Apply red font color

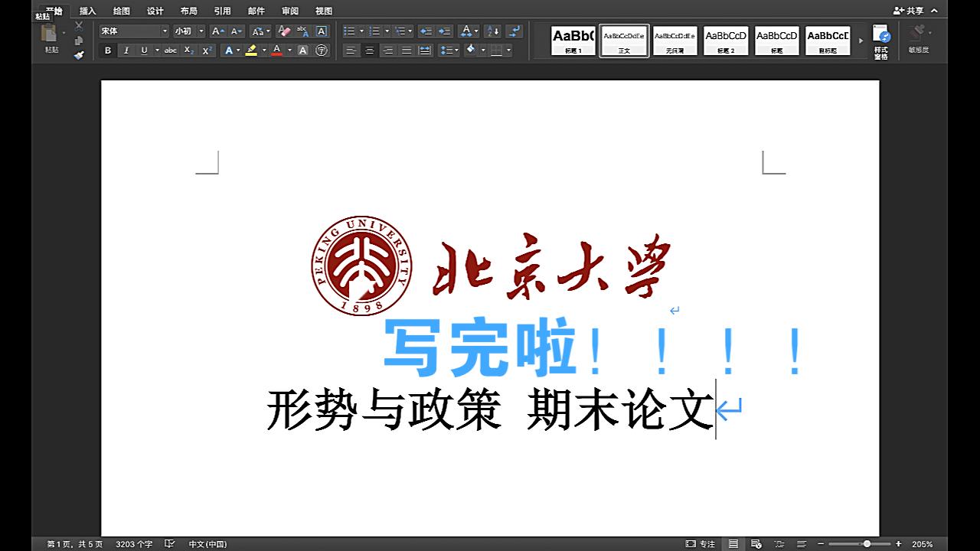coord(277,51)
